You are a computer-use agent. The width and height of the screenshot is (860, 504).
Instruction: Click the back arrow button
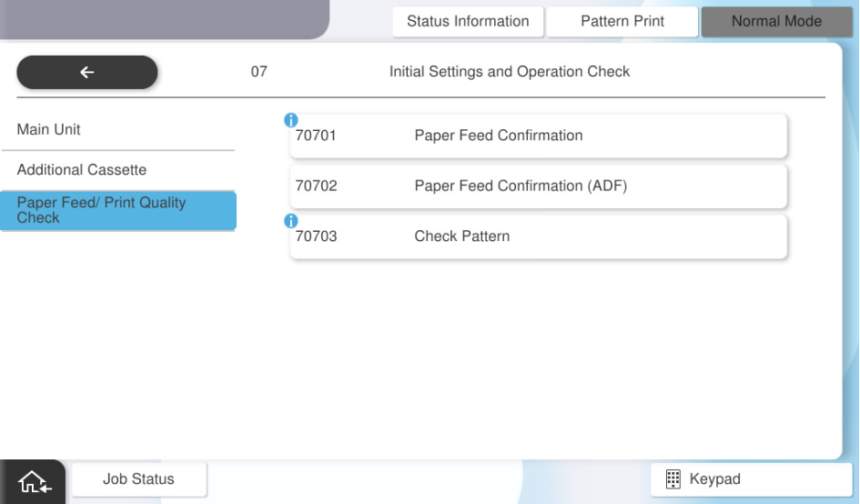(x=87, y=73)
